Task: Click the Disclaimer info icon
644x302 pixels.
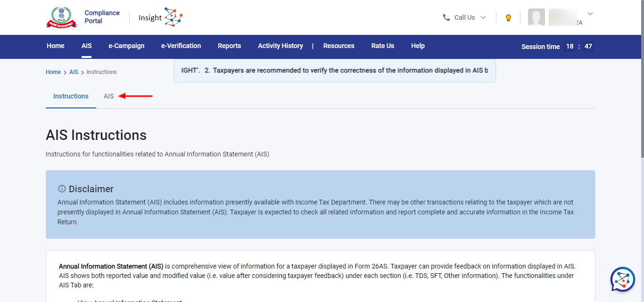Action: pos(62,189)
